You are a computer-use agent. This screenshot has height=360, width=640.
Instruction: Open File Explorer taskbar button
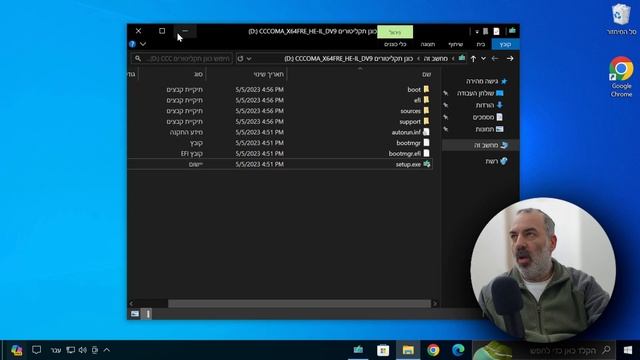click(408, 350)
